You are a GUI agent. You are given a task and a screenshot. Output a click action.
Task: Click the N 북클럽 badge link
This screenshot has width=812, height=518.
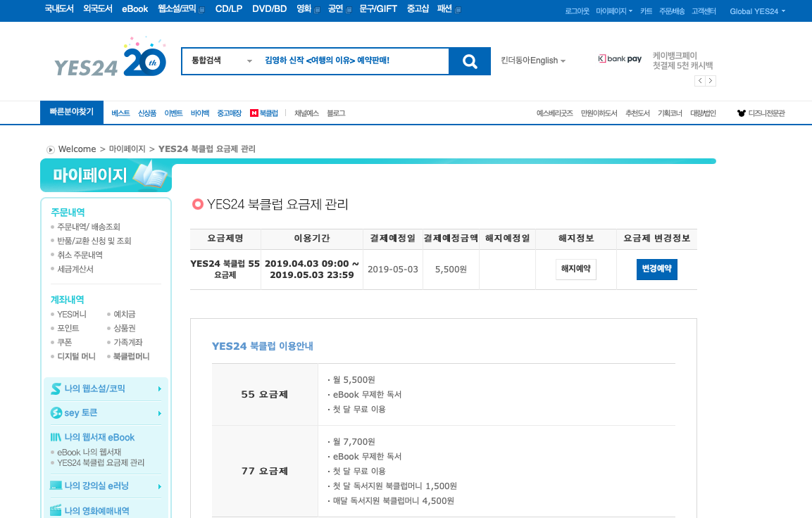(x=264, y=113)
